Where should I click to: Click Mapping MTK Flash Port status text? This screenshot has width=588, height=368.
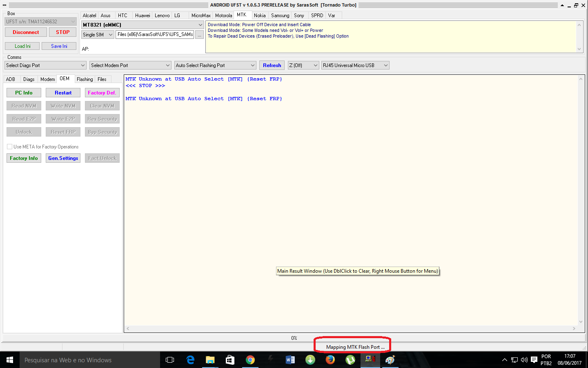355,347
